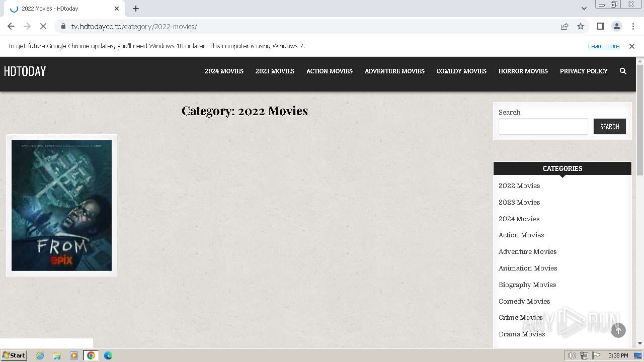Switch to Chrome taskbar icon
Image resolution: width=644 pixels, height=362 pixels.
[x=91, y=355]
